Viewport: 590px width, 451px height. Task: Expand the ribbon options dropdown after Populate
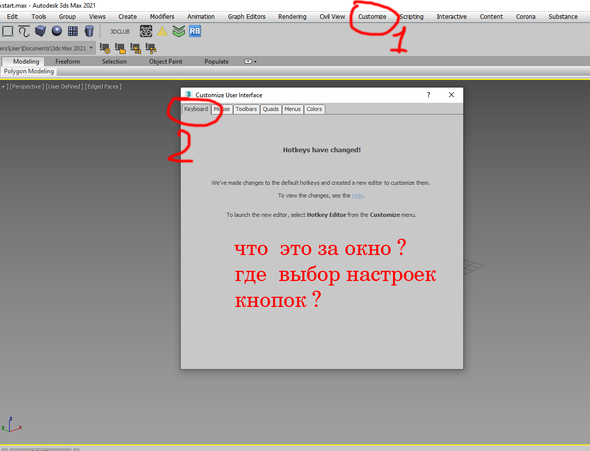point(250,61)
